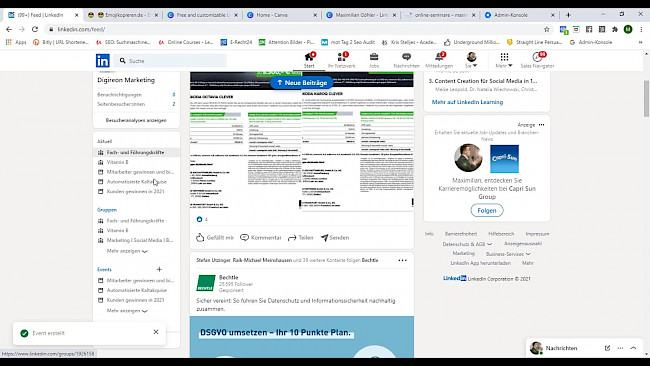The height and width of the screenshot is (366, 650).
Task: Click Senden on the post
Action: coord(335,238)
